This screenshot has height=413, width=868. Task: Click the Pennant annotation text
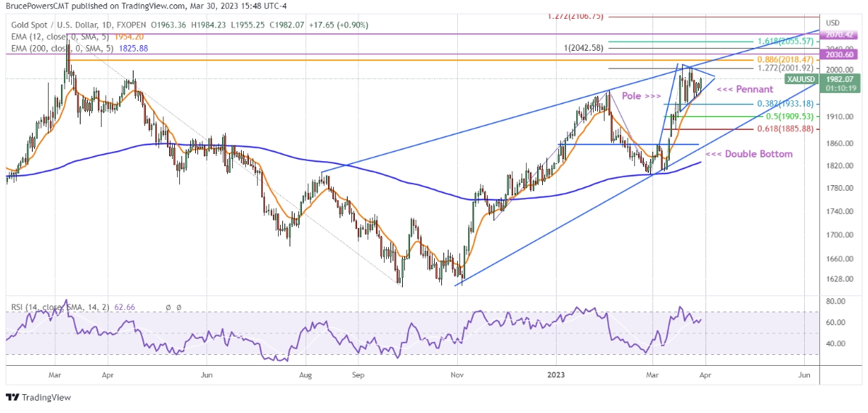740,89
